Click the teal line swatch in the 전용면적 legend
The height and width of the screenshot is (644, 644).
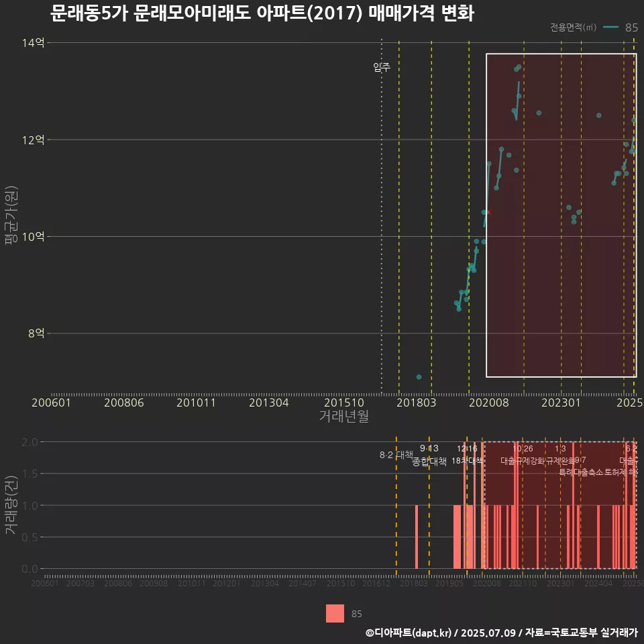[610, 28]
